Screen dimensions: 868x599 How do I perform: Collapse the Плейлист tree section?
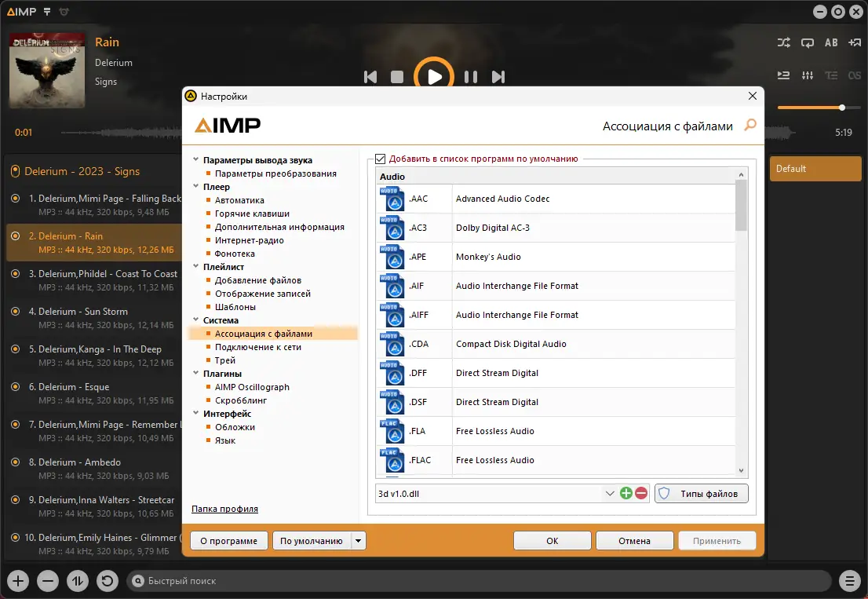pos(196,266)
